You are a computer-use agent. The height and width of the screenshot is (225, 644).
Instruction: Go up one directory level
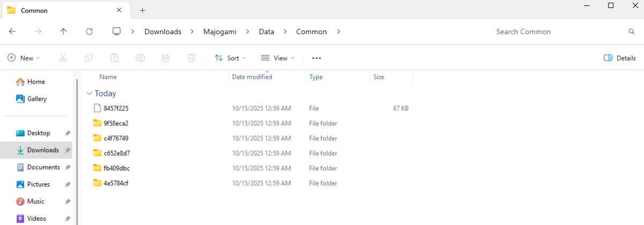click(63, 32)
